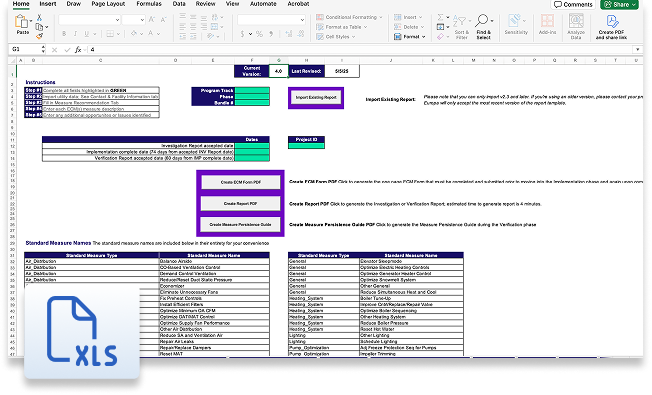The height and width of the screenshot is (395, 652).
Task: Click Import Existing Report button
Action: pyautogui.click(x=316, y=98)
